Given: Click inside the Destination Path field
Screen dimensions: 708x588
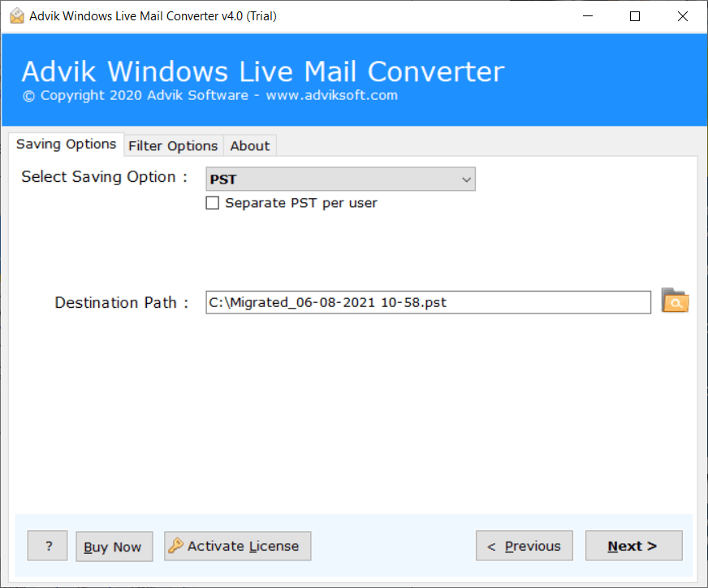Looking at the screenshot, I should point(428,302).
